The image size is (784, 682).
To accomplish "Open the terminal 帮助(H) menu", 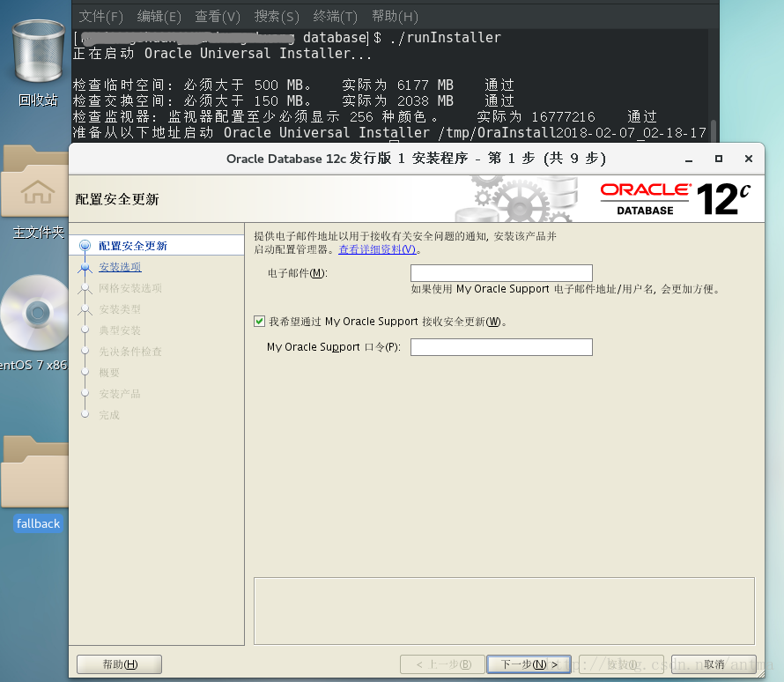I will pos(395,17).
